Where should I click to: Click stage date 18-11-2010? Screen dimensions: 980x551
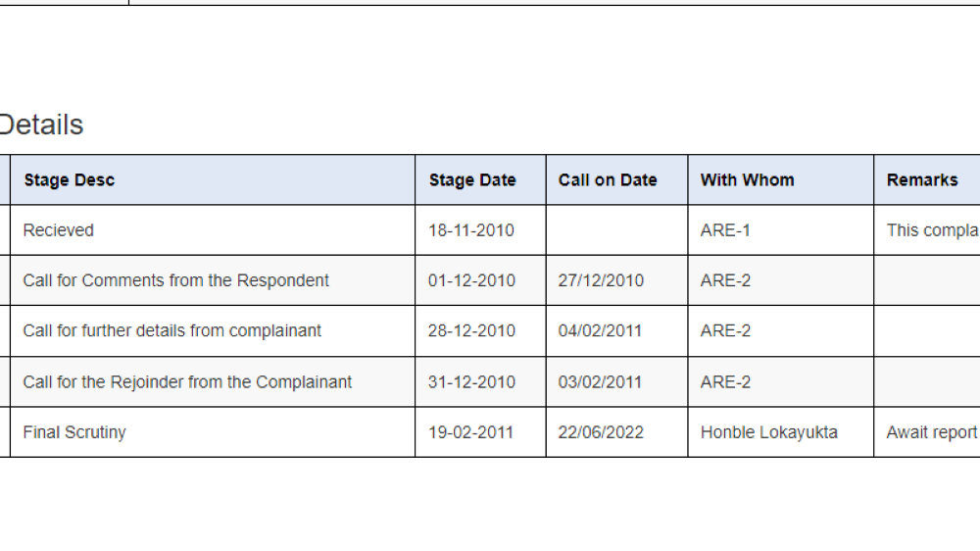[x=471, y=230]
